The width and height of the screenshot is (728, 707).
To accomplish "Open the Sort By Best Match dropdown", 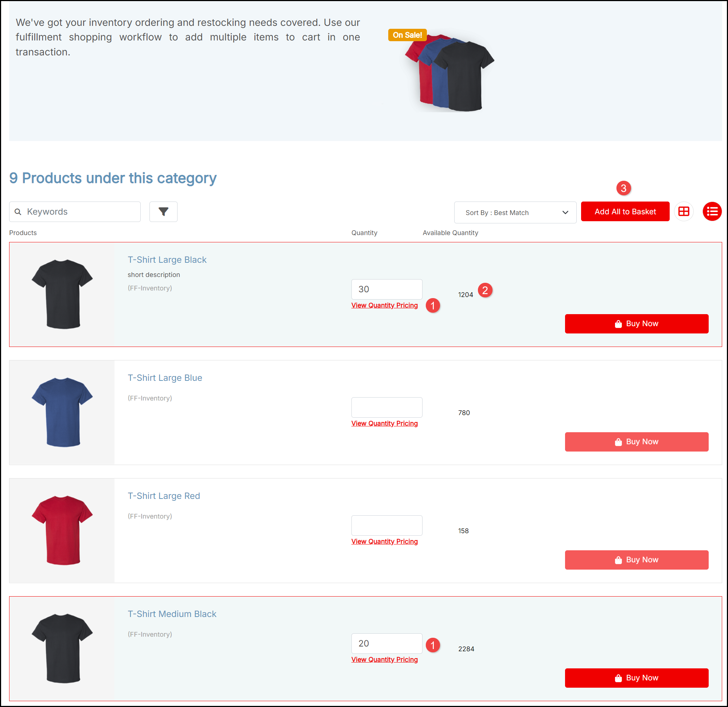I will pyautogui.click(x=515, y=212).
